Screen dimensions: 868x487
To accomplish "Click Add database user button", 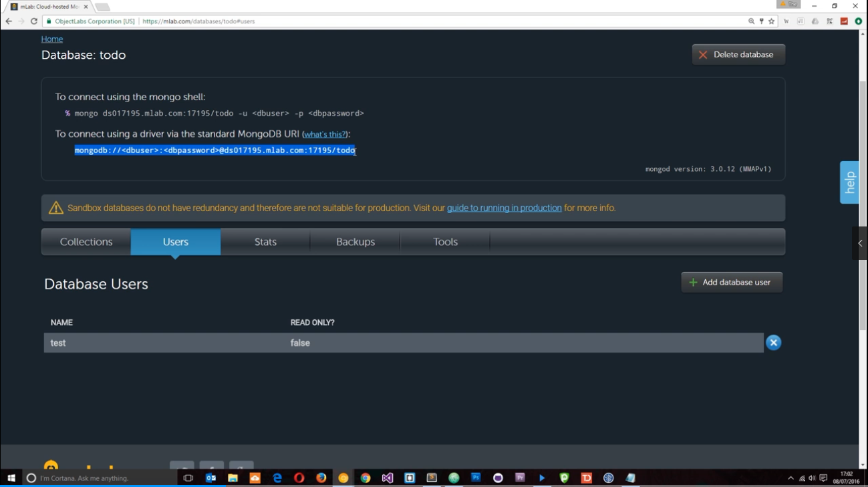I will 732,283.
